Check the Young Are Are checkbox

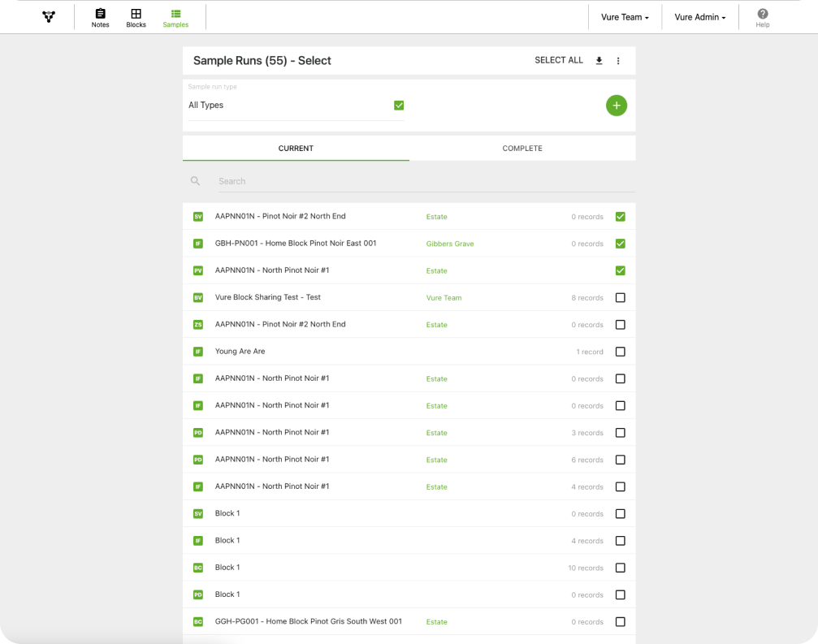click(621, 352)
